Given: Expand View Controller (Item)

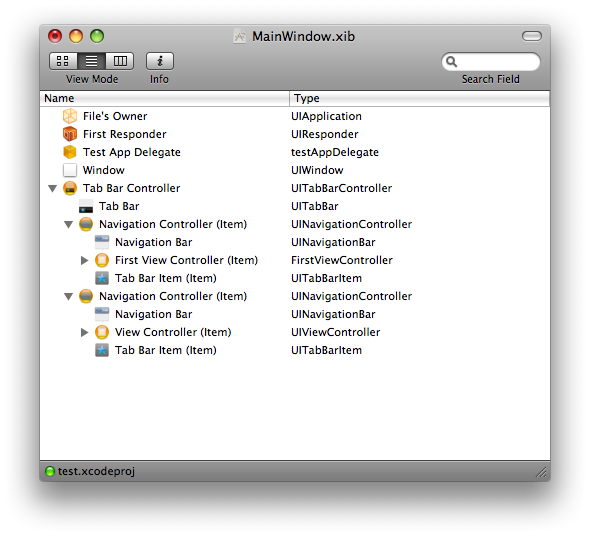Looking at the screenshot, I should click(x=85, y=332).
